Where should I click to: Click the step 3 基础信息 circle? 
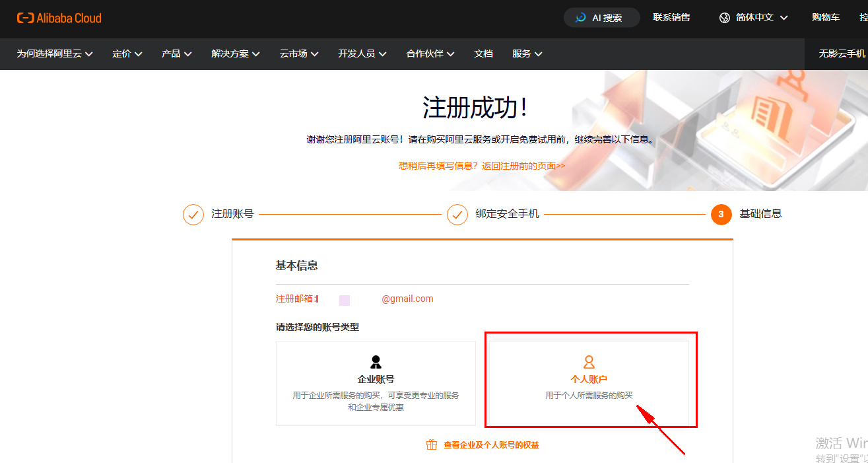click(721, 215)
